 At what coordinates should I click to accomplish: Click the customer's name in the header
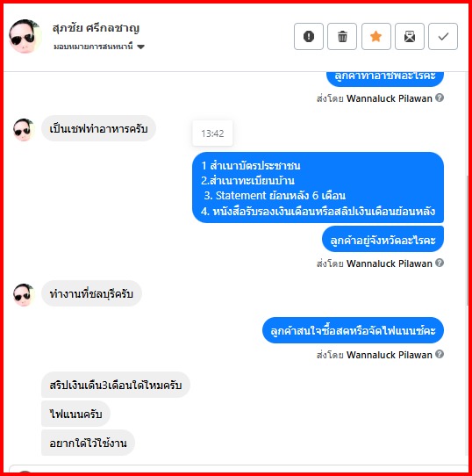(x=96, y=28)
